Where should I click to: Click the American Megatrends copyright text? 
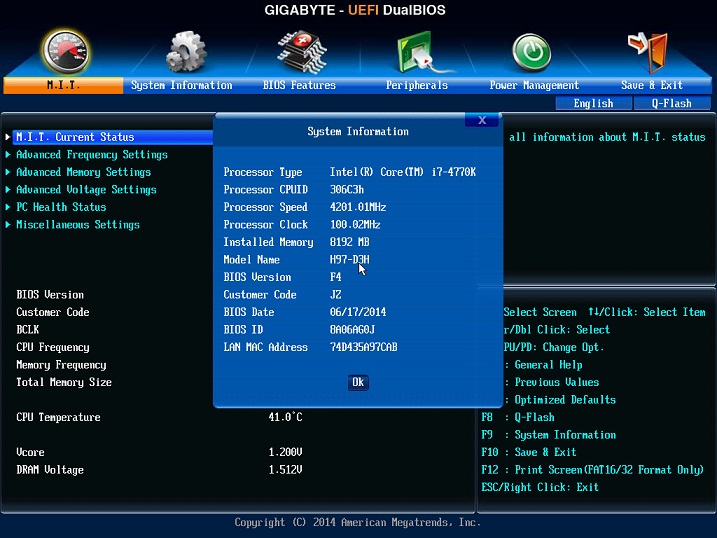point(358,522)
